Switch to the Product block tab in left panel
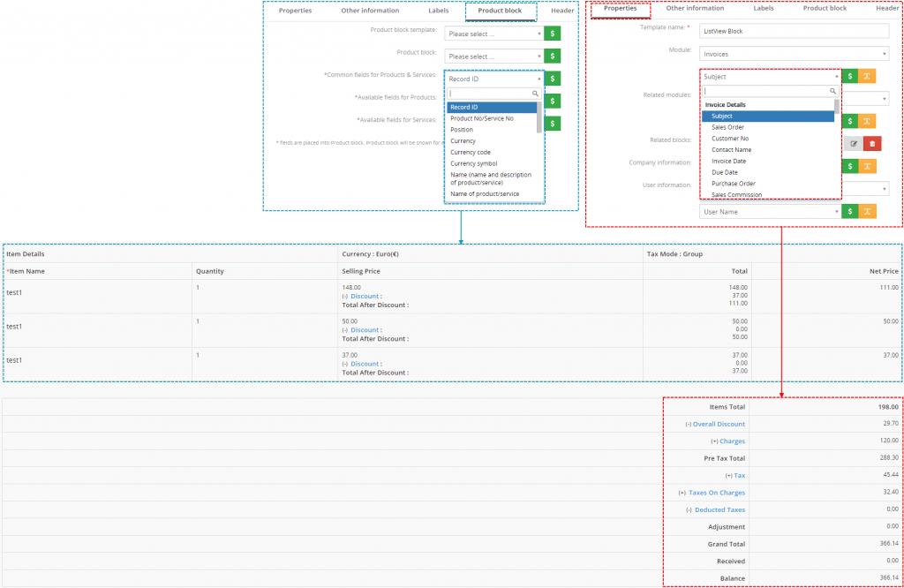 click(500, 11)
